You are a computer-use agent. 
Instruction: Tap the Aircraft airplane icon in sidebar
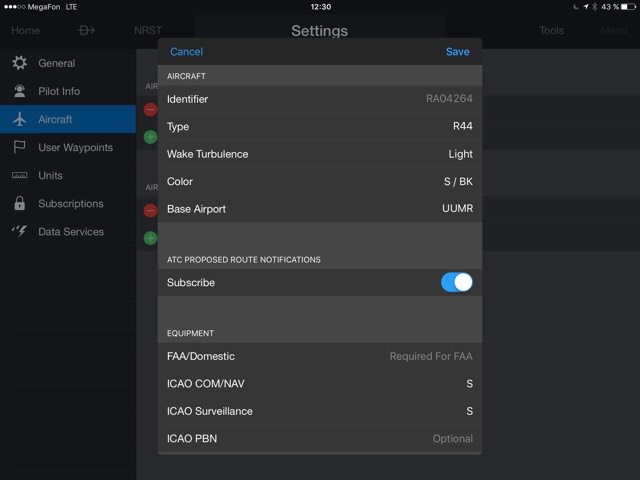pos(19,119)
